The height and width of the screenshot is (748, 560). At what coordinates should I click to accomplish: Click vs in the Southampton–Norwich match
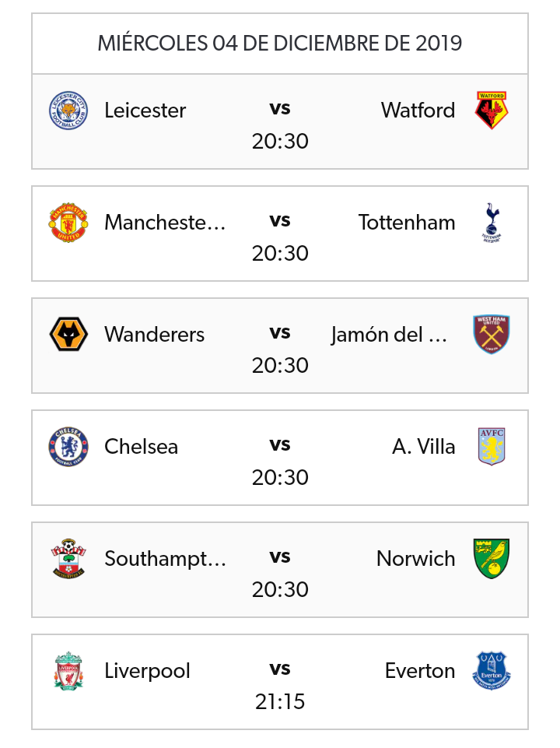pyautogui.click(x=280, y=557)
